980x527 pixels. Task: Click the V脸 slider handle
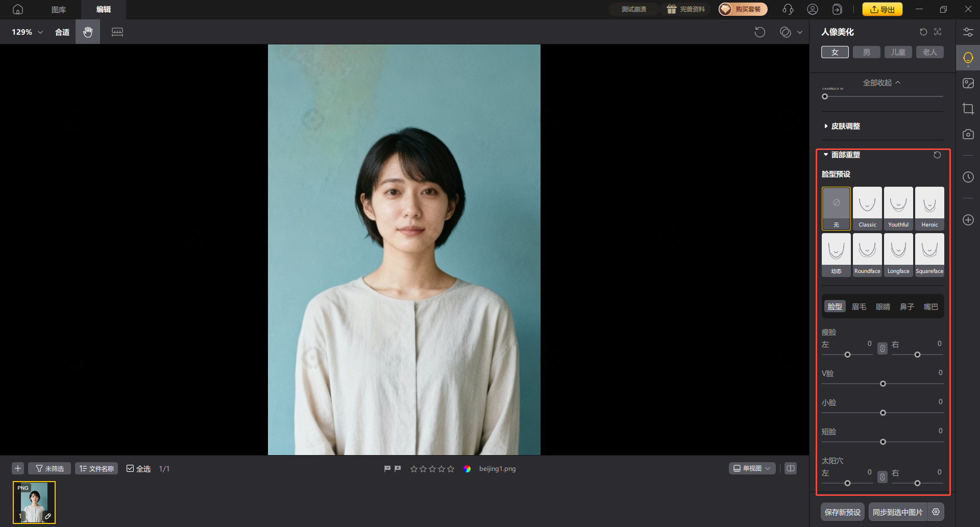click(883, 384)
